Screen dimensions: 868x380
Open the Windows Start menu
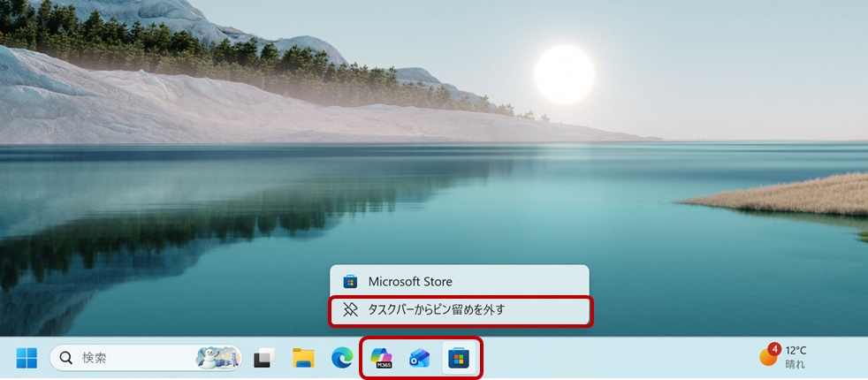pyautogui.click(x=27, y=358)
